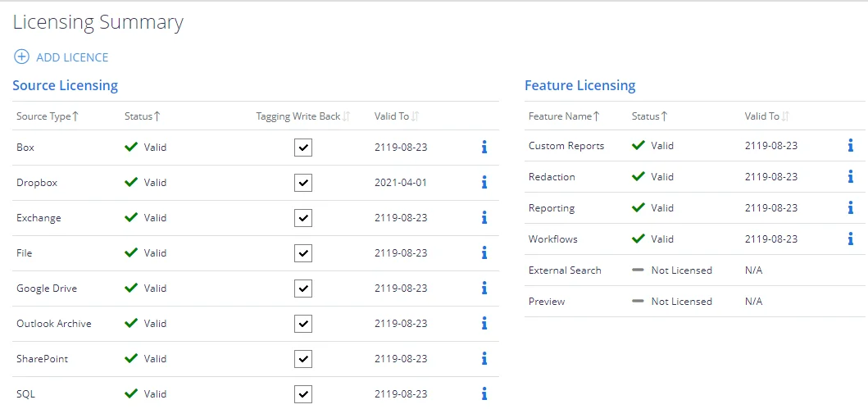The width and height of the screenshot is (868, 409).
Task: Open info icon for Box source
Action: (x=484, y=148)
